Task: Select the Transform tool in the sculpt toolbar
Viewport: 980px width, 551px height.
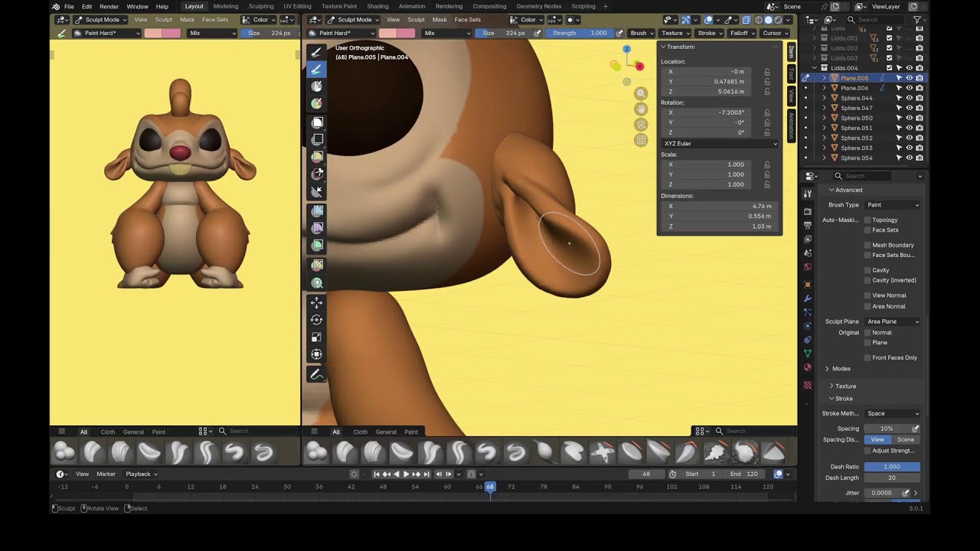Action: point(316,354)
